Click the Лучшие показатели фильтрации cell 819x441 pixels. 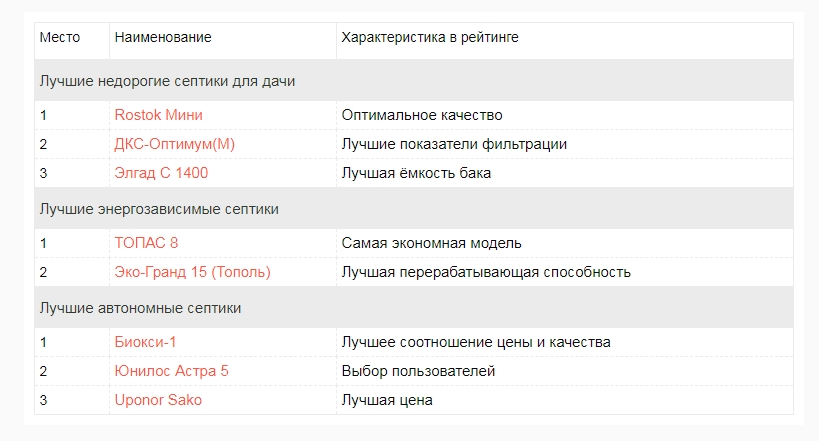(454, 144)
